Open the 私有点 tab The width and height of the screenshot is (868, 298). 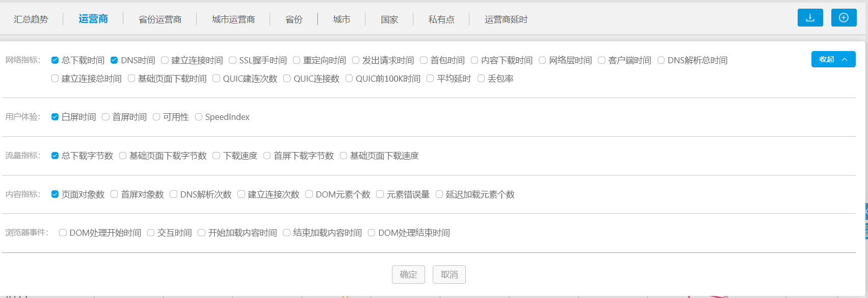(x=441, y=19)
